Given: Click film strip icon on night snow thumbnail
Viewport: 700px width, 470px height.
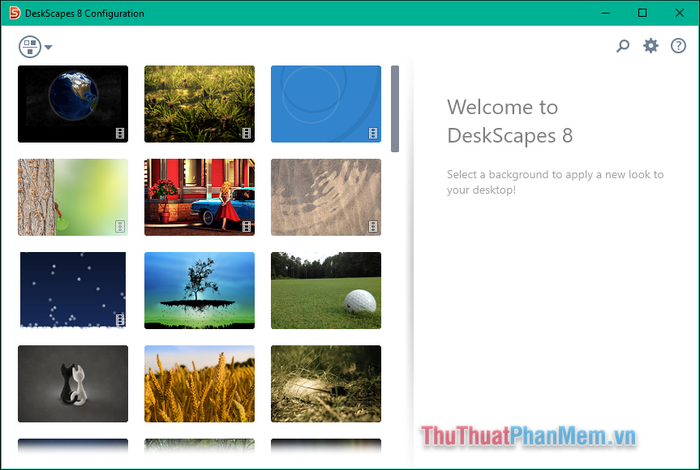Looking at the screenshot, I should pos(120,320).
